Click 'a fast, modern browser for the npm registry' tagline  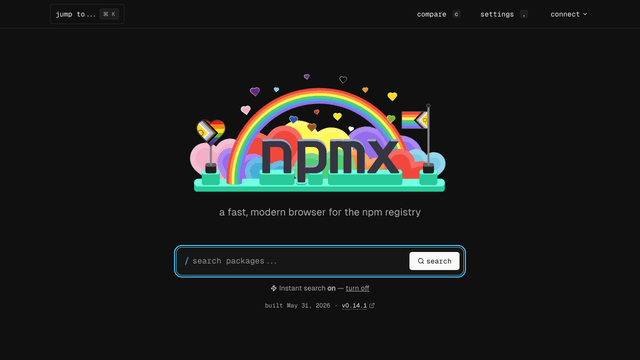(x=320, y=212)
